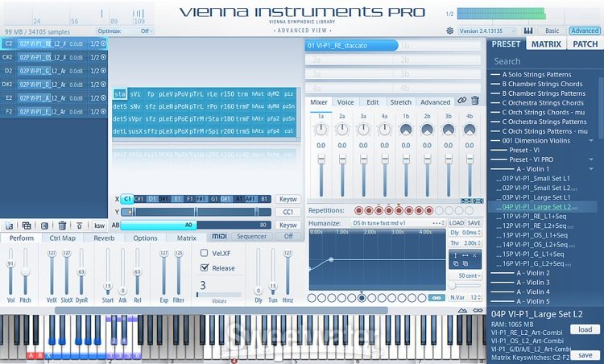Screen dimensions: 604x364
Task: Click the Humanize SAVE button
Action: click(x=474, y=223)
